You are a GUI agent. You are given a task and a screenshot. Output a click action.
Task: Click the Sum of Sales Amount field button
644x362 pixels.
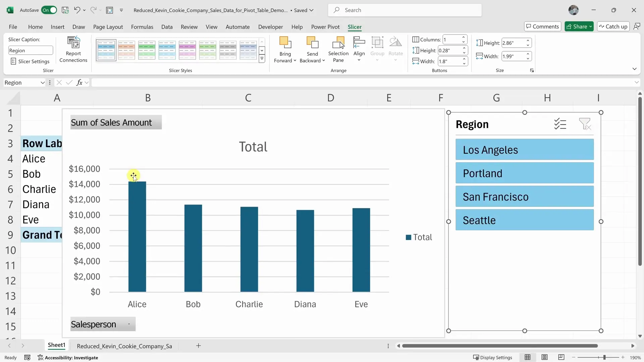pyautogui.click(x=116, y=122)
